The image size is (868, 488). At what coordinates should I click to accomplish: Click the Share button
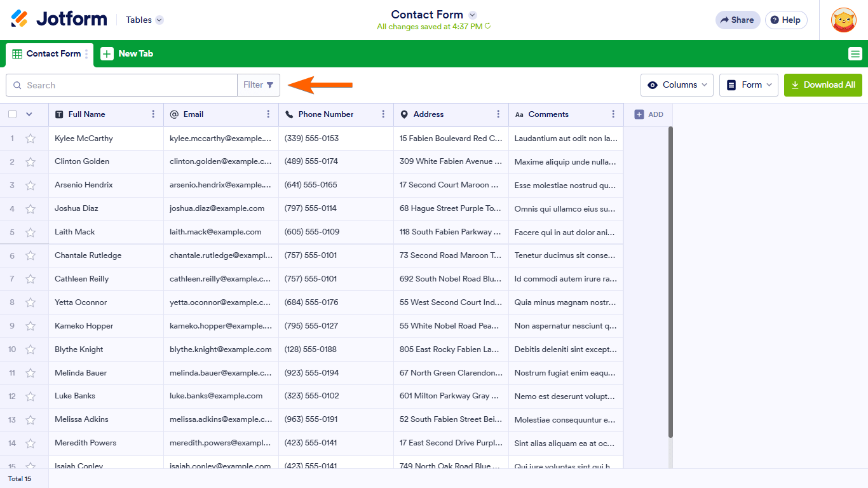pos(738,20)
